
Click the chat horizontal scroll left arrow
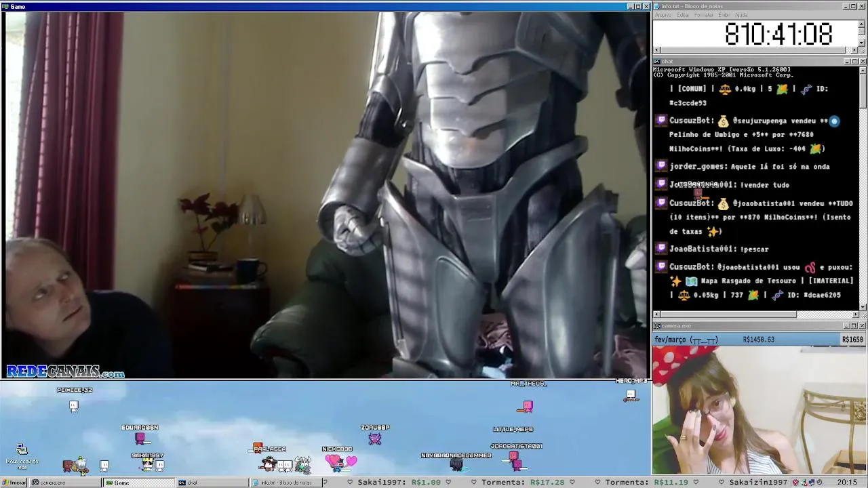[657, 314]
